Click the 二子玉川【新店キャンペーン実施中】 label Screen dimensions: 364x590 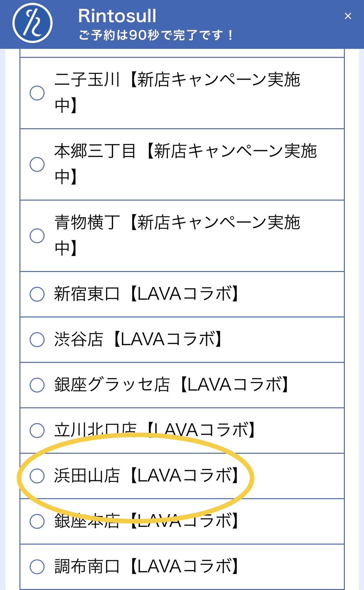pyautogui.click(x=177, y=92)
